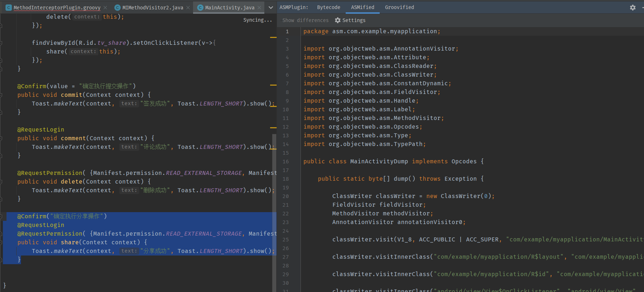Click the "FieldVisitor fieldVisitor;" line

point(379,205)
